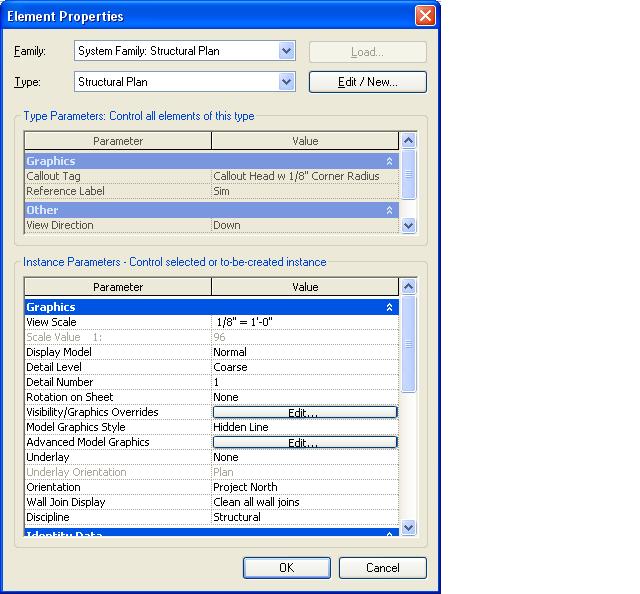
Task: Open the Type dropdown list
Action: (287, 82)
